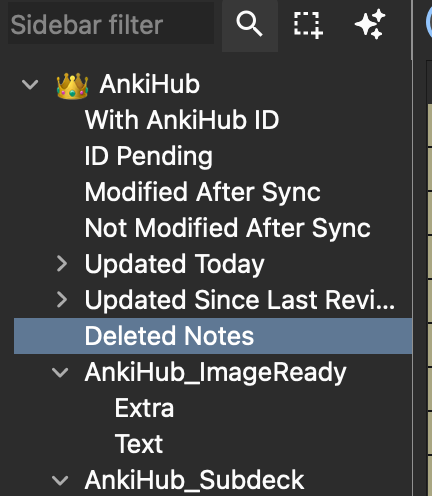Activate the dashed-box selection tool icon
432x496 pixels.
click(308, 25)
